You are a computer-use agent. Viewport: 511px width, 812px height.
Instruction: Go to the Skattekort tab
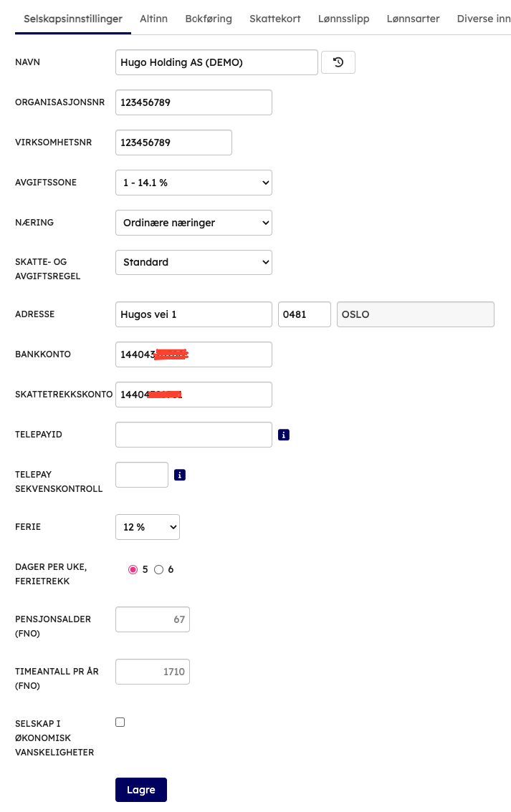pos(275,19)
